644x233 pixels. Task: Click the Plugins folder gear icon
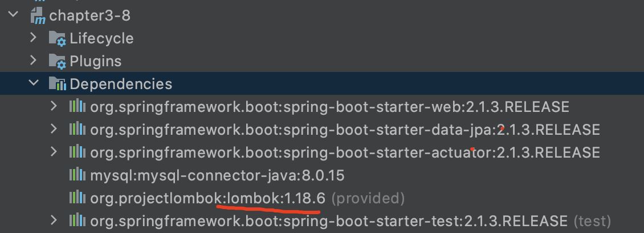58,62
